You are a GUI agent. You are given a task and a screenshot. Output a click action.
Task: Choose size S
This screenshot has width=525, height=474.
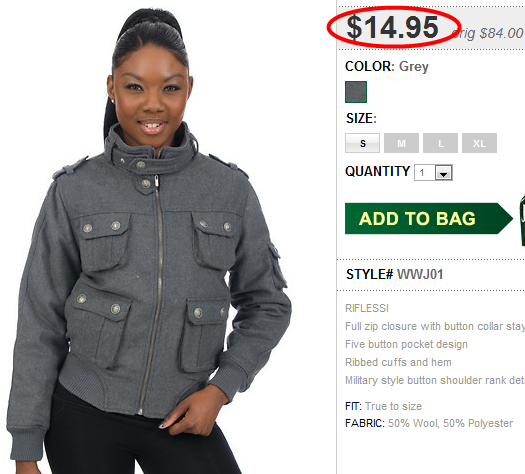(x=362, y=143)
